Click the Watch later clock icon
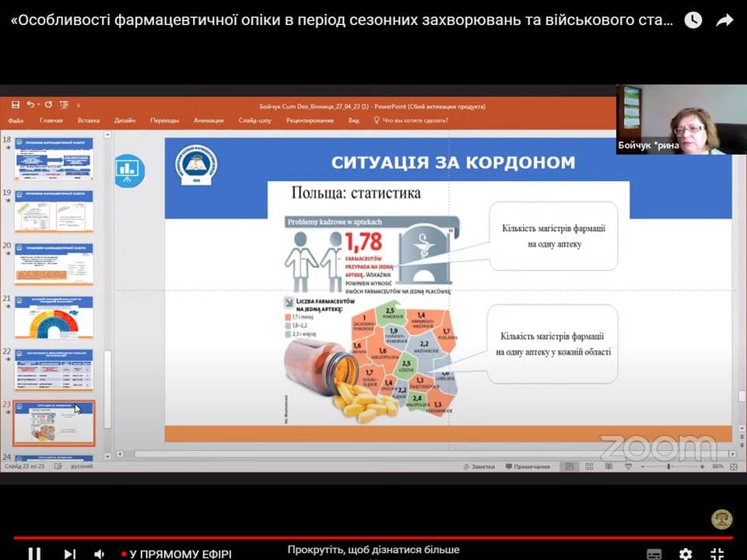This screenshot has height=560, width=747. pyautogui.click(x=693, y=20)
